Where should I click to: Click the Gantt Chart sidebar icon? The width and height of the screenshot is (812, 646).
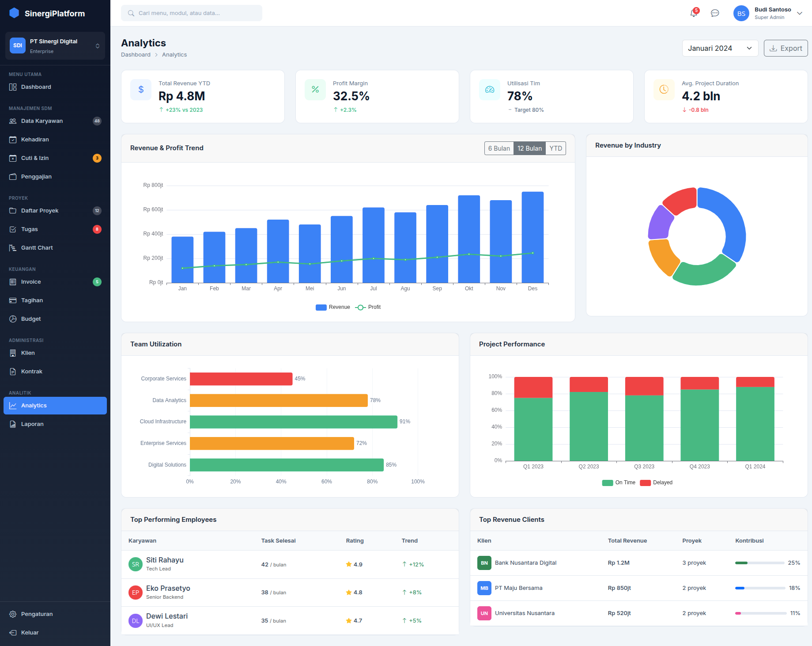(x=13, y=248)
